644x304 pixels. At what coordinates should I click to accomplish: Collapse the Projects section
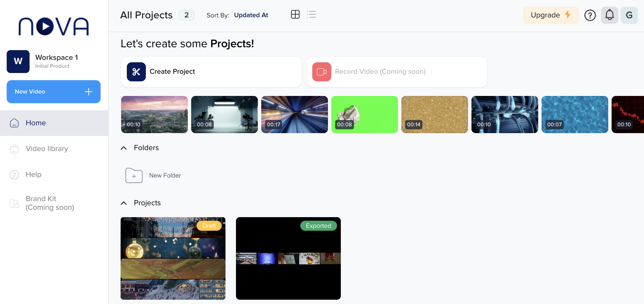[x=124, y=203]
